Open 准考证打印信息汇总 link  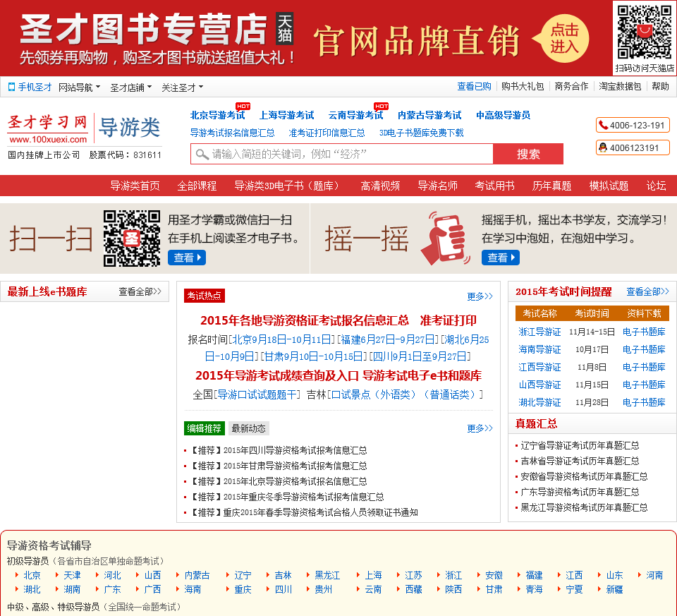(x=327, y=133)
